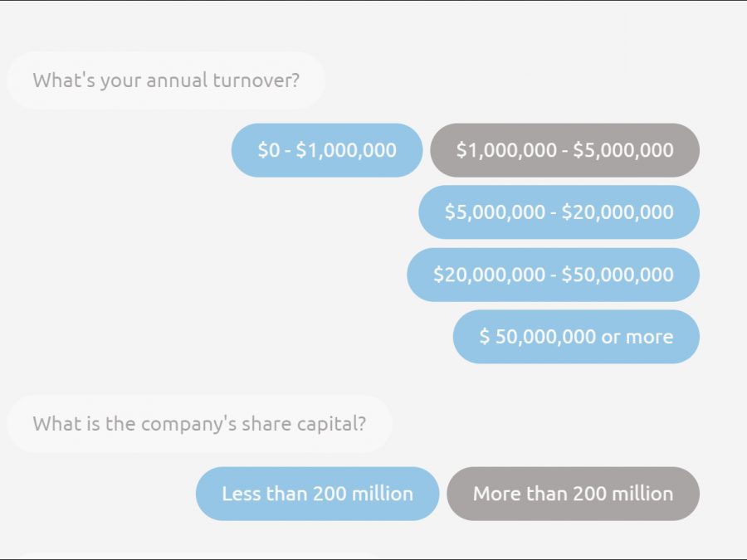Select Less than 200 million share capital
747x560 pixels.
point(317,494)
